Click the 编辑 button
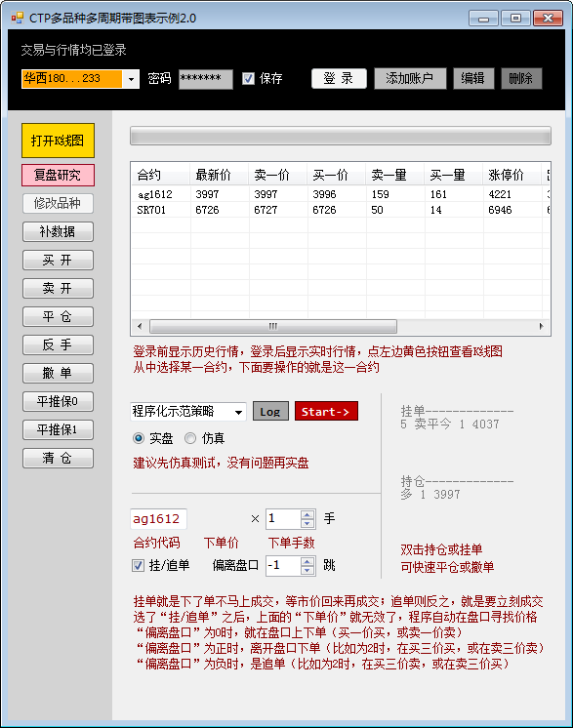 [x=473, y=78]
